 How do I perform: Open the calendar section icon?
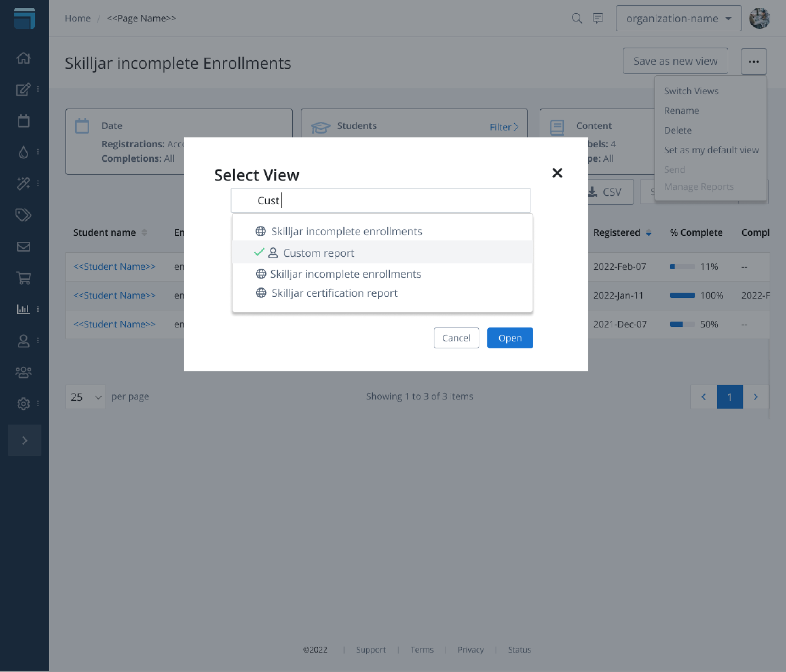tap(24, 121)
